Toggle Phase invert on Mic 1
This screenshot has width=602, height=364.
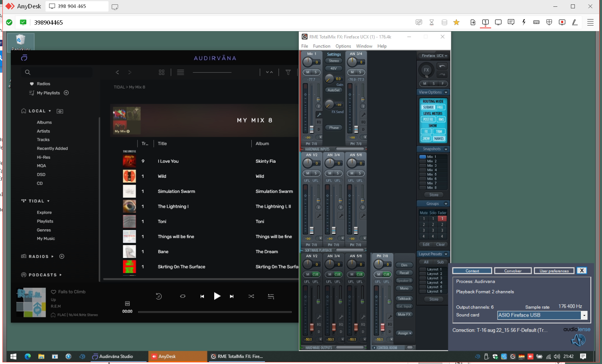(334, 128)
